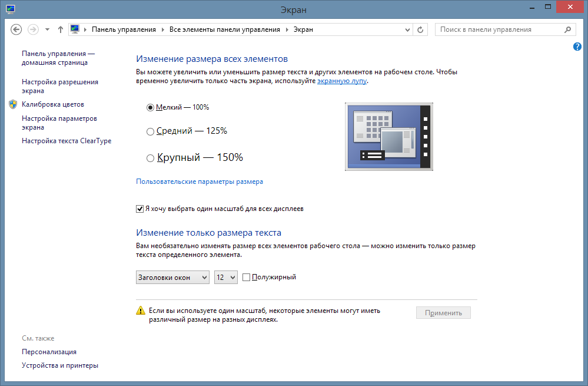
Task: Open Калибровка цветов link
Action: click(x=53, y=104)
